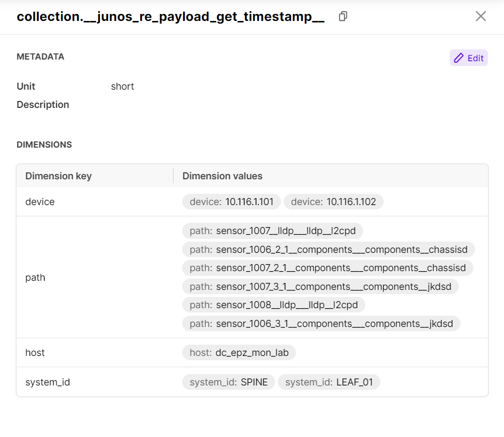Select the system_id LEAF_01 chip
Image resolution: width=504 pixels, height=437 pixels.
tap(329, 382)
